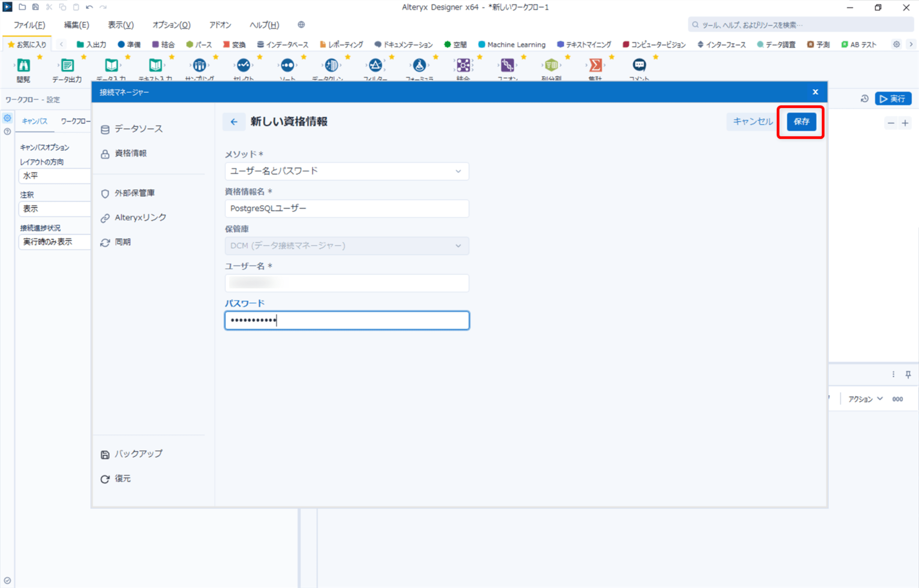Click the canvas zoom in plus icon

(905, 123)
